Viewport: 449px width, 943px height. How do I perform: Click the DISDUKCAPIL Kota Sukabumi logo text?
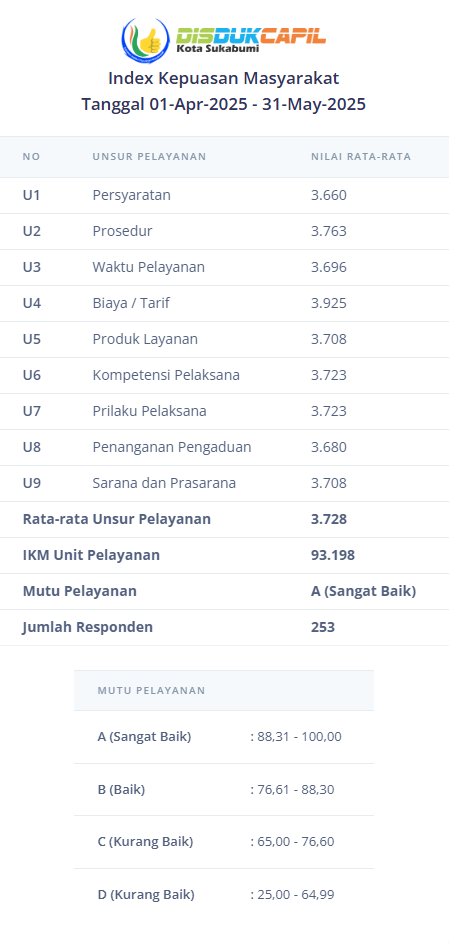point(251,40)
